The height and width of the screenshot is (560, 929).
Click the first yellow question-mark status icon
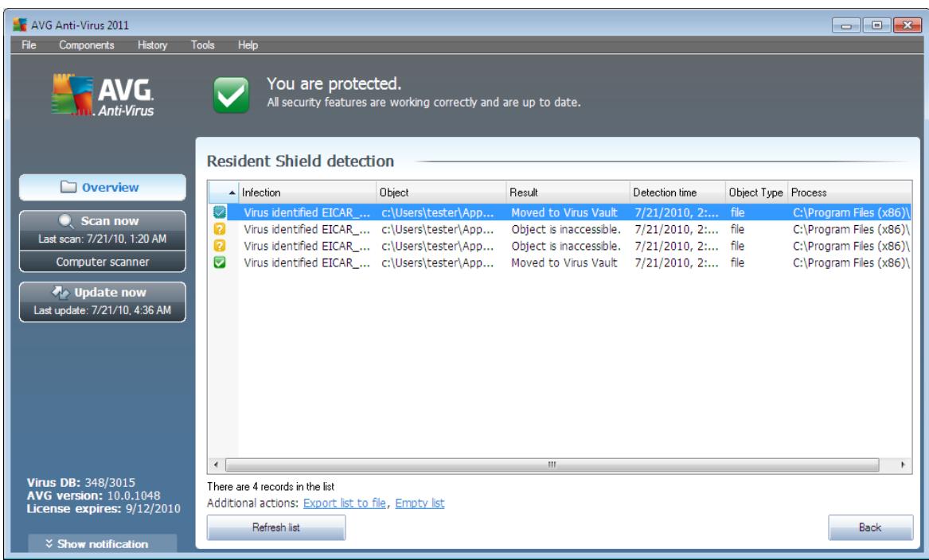[220, 229]
